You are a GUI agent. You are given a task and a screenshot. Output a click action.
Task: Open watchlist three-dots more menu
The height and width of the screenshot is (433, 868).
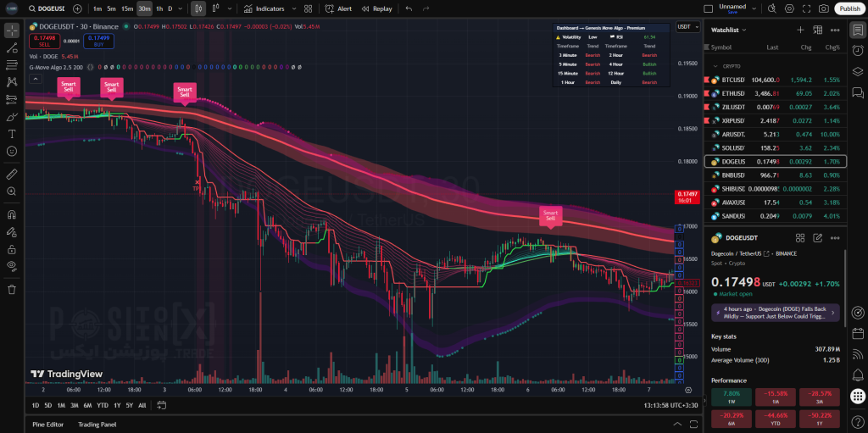click(835, 30)
